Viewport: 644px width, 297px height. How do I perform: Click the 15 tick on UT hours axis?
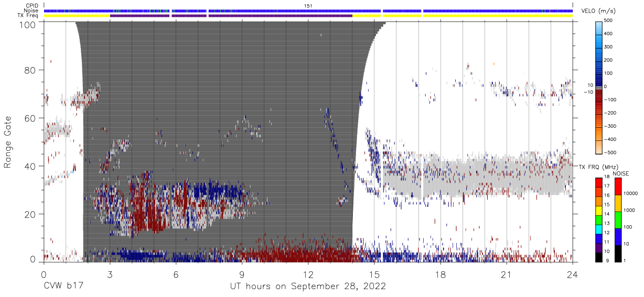374,273
